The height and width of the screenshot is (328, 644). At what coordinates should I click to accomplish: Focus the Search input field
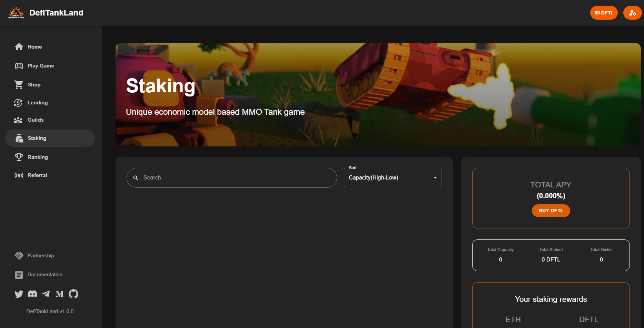[x=232, y=178]
